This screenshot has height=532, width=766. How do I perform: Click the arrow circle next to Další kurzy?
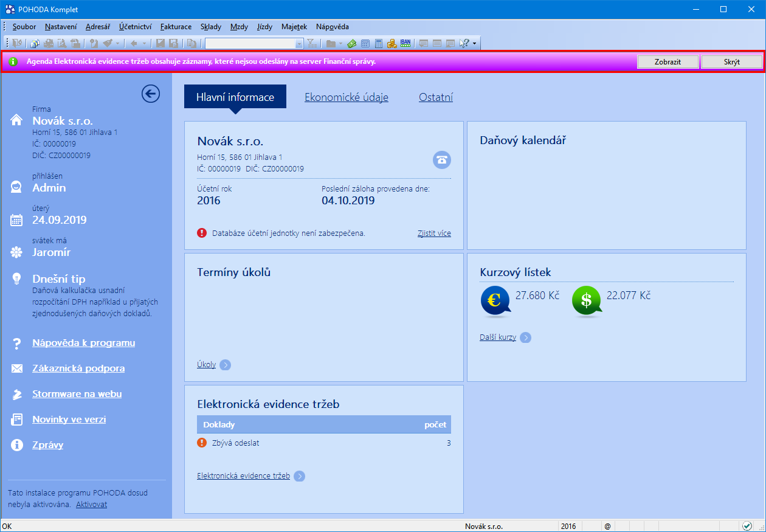click(525, 337)
